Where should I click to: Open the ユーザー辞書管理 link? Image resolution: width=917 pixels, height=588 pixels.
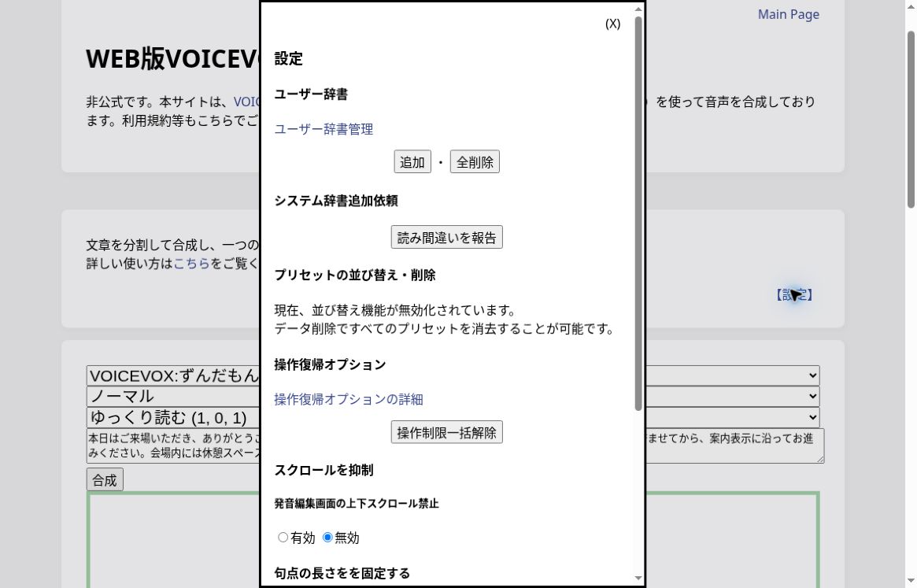pos(324,129)
